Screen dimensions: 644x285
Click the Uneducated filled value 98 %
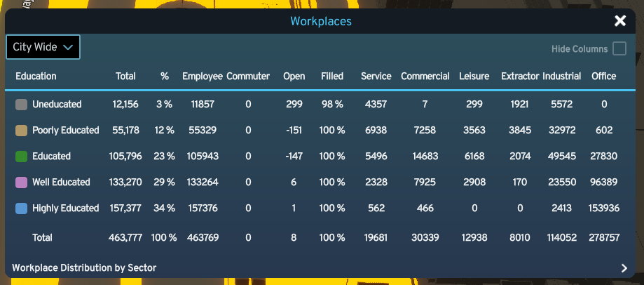click(332, 105)
